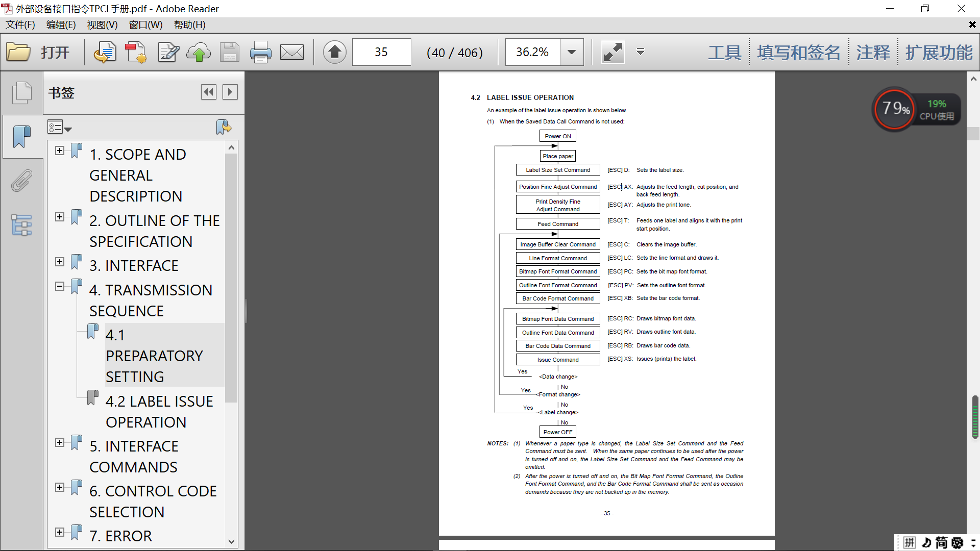The height and width of the screenshot is (551, 980).
Task: Open the 视图(V) menu
Action: pos(102,24)
